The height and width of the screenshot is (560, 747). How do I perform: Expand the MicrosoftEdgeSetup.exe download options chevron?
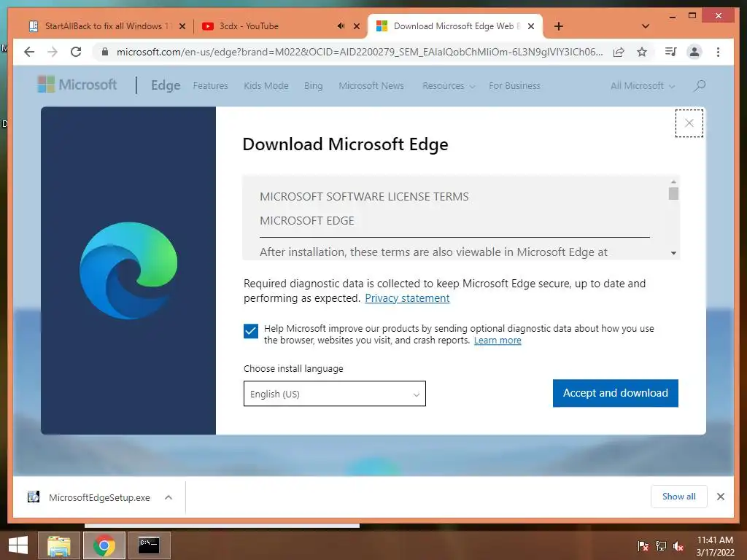[169, 497]
